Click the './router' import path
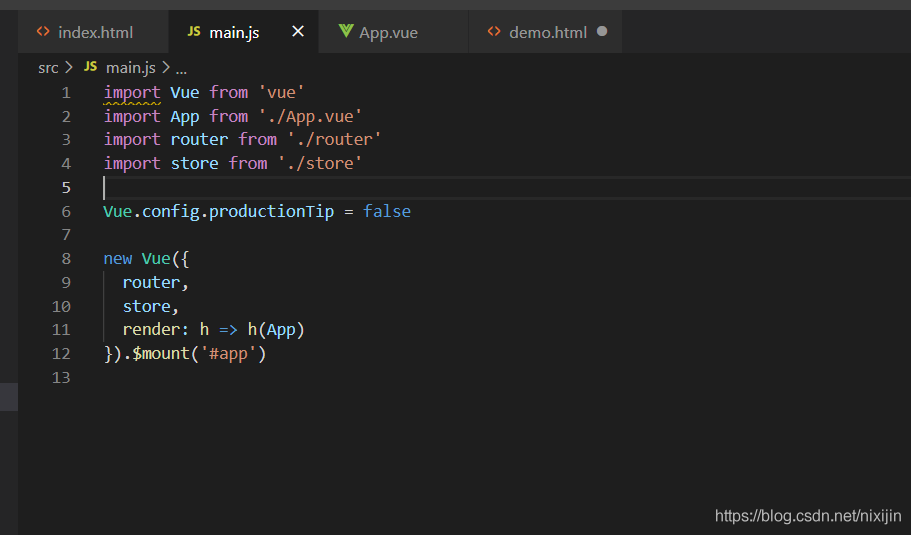The width and height of the screenshot is (911, 535). pos(334,139)
